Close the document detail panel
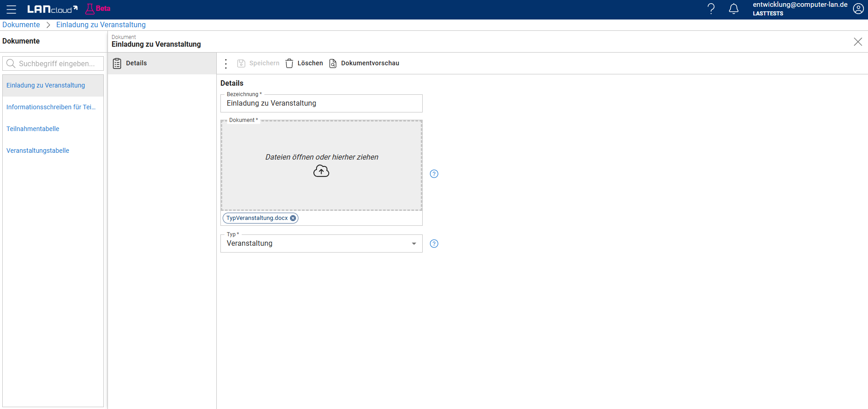The image size is (868, 409). [858, 42]
